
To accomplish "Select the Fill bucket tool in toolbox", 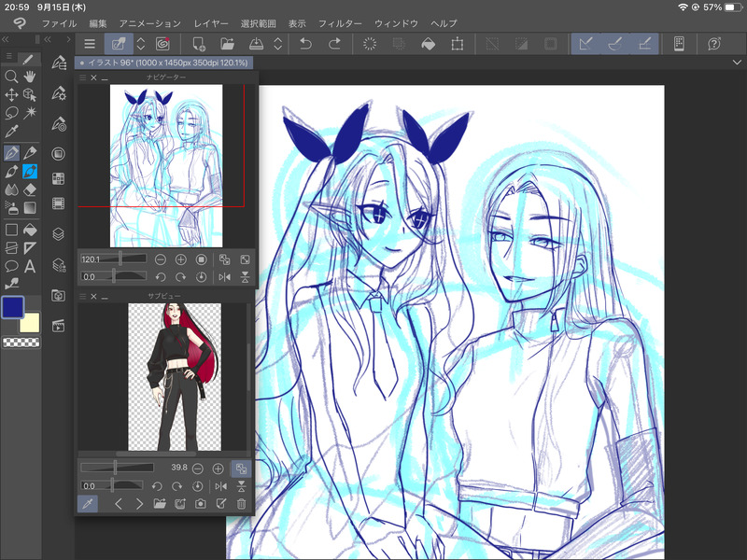I will [30, 230].
